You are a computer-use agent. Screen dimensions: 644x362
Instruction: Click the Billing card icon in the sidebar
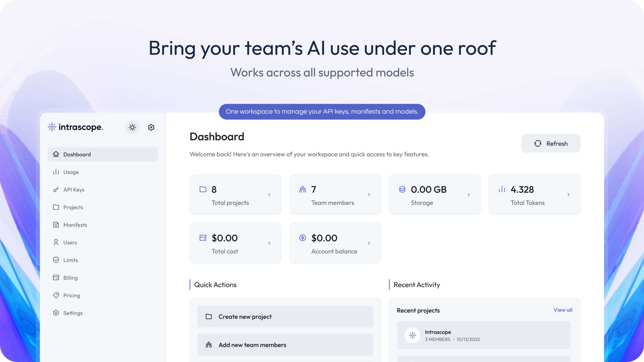coord(56,278)
